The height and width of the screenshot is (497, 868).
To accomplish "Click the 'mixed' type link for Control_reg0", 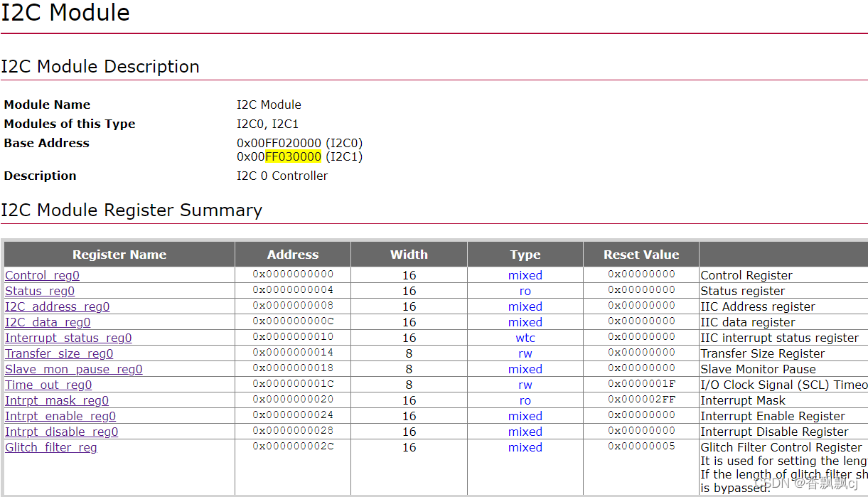I will [525, 275].
